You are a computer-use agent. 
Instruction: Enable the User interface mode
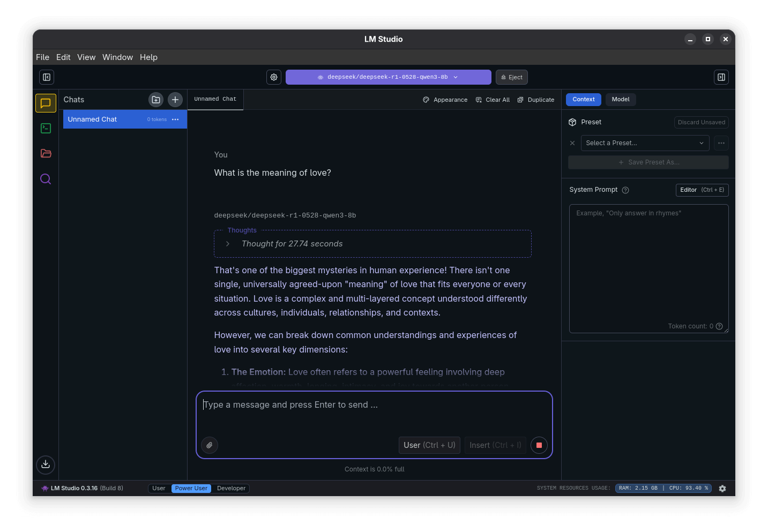click(159, 488)
